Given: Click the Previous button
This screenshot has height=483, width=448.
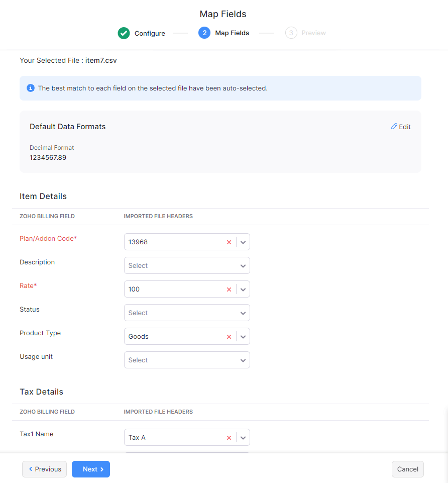Looking at the screenshot, I should click(44, 469).
